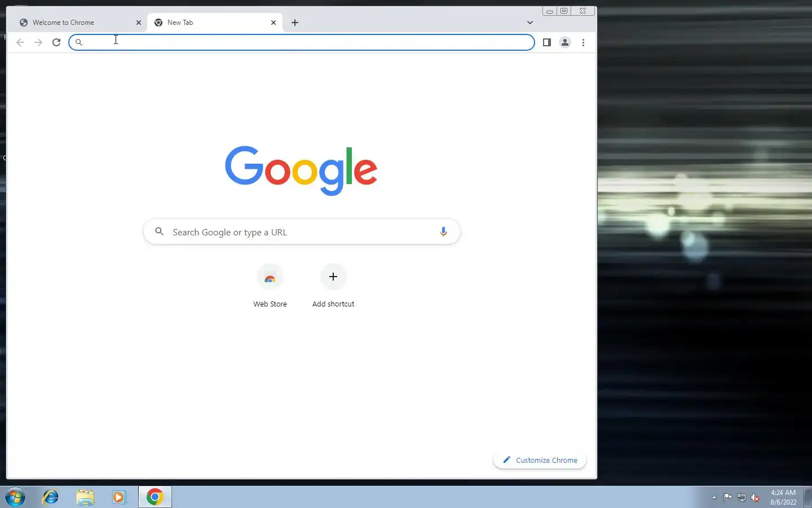Image resolution: width=812 pixels, height=508 pixels.
Task: Click the Google search box
Action: (x=302, y=232)
